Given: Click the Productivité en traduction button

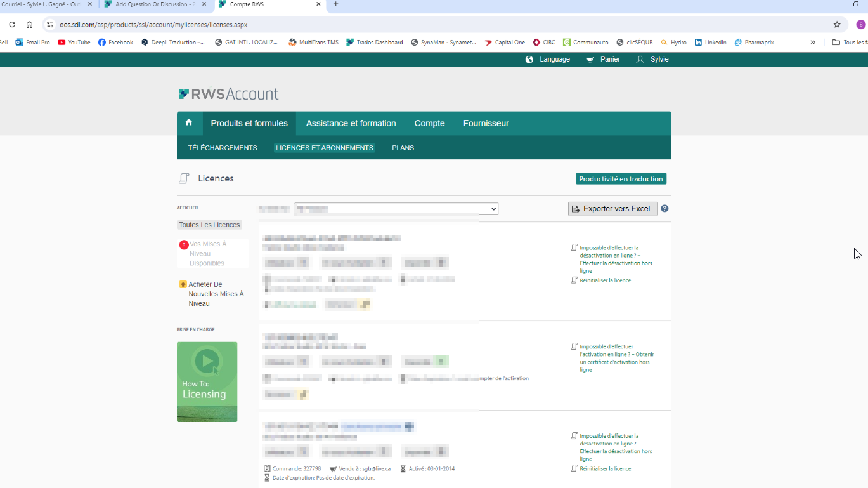Looking at the screenshot, I should [621, 179].
